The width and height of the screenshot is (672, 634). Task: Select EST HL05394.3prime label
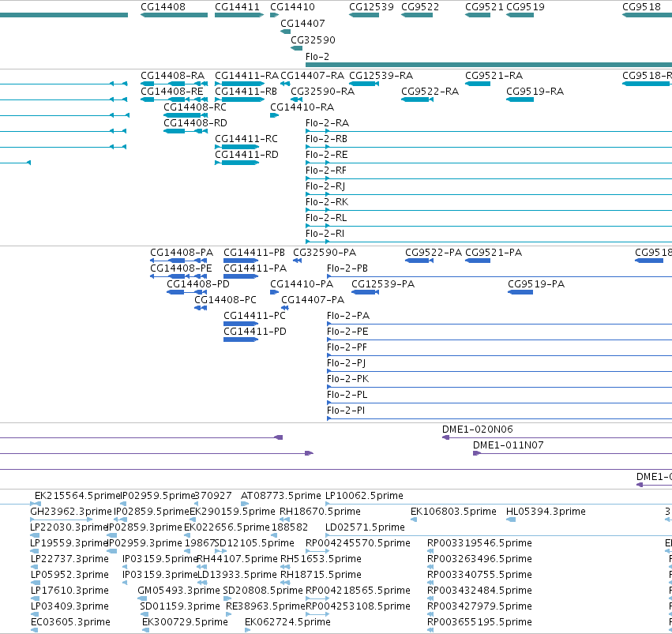(x=546, y=512)
